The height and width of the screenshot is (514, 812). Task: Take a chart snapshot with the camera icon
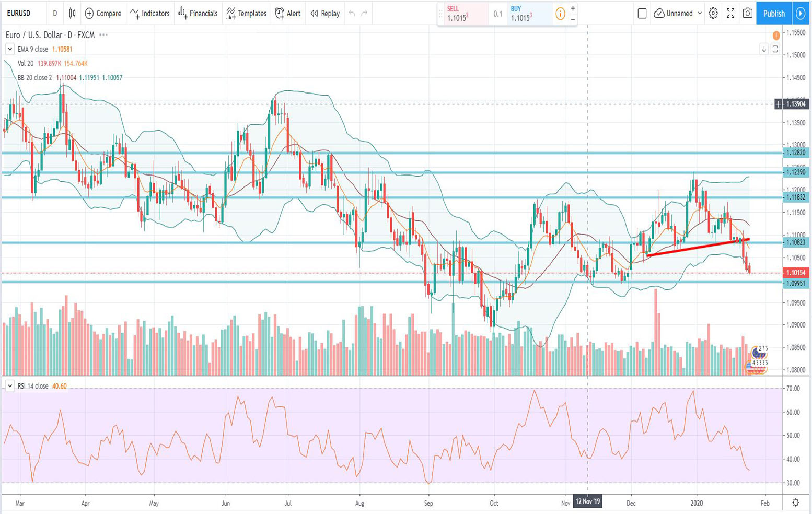(747, 14)
